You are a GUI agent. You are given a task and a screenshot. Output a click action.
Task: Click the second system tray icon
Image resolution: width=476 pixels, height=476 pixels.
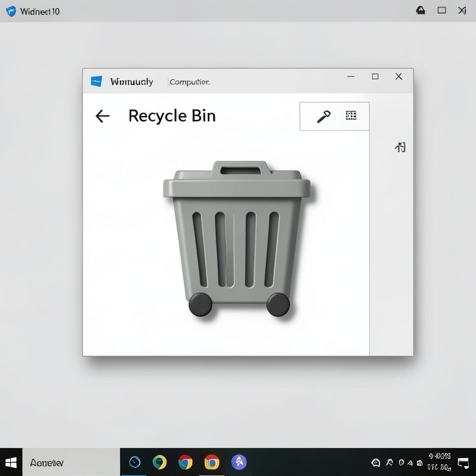click(389, 463)
